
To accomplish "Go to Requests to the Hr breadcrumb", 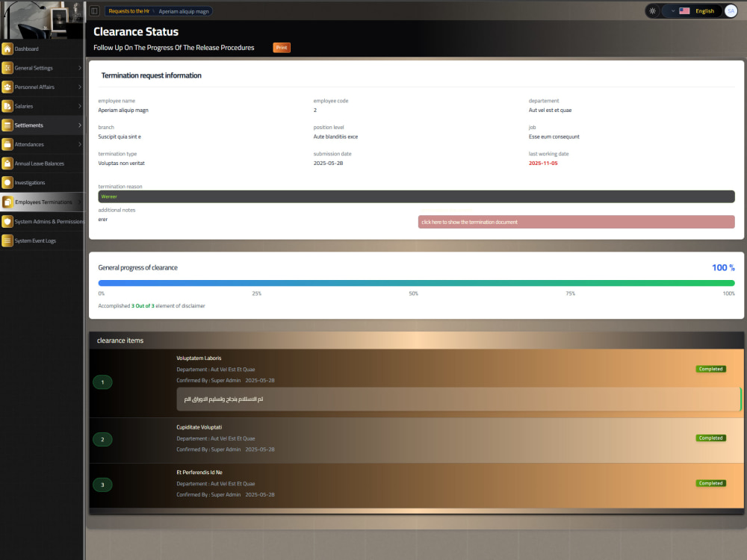I will pyautogui.click(x=128, y=11).
